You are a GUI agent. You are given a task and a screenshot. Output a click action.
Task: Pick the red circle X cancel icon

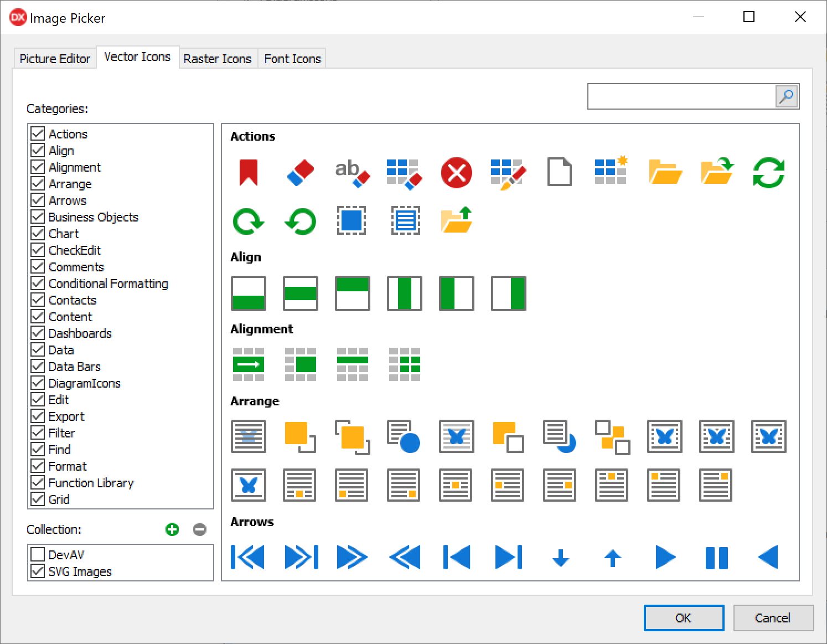[x=457, y=172]
